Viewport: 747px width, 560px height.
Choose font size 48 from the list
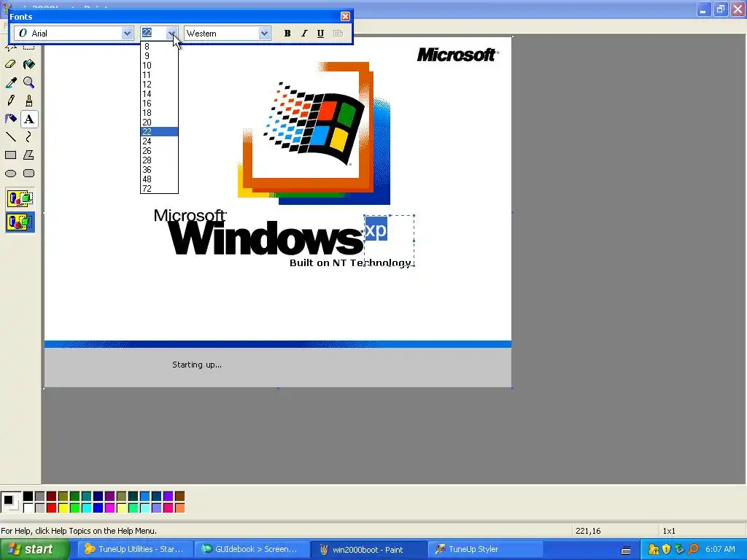(159, 179)
